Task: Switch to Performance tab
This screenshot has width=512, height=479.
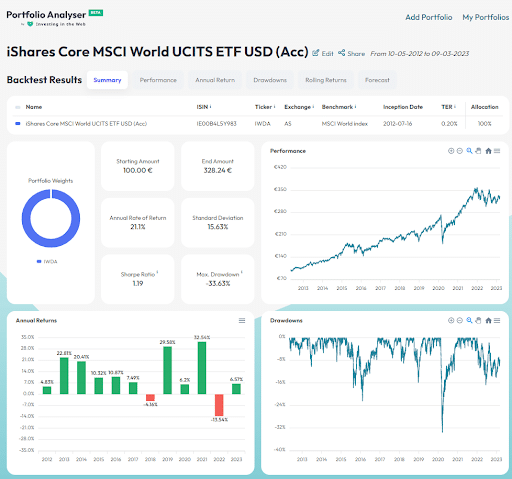Action: click(x=158, y=80)
